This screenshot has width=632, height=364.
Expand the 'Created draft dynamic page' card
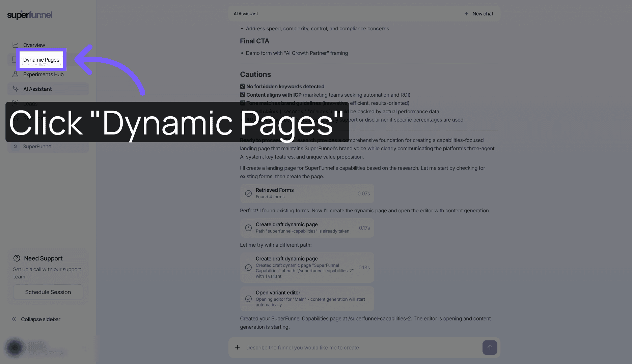307,268
